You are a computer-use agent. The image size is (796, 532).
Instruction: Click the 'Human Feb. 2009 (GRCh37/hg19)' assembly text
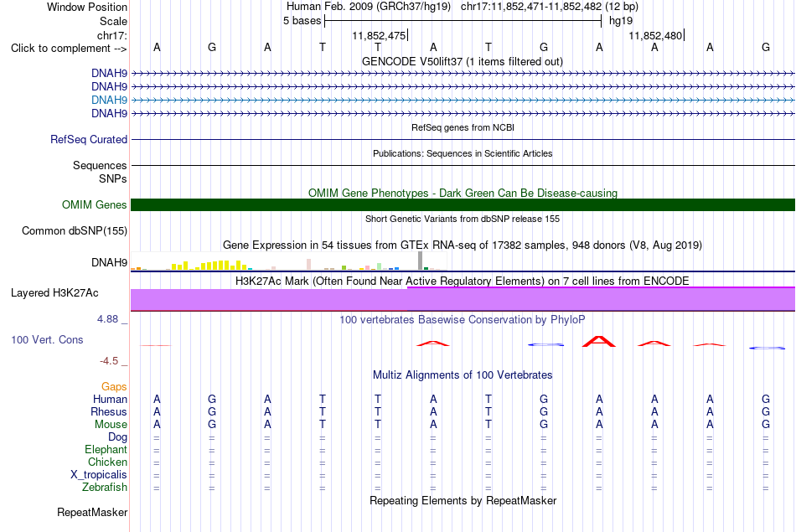click(369, 7)
